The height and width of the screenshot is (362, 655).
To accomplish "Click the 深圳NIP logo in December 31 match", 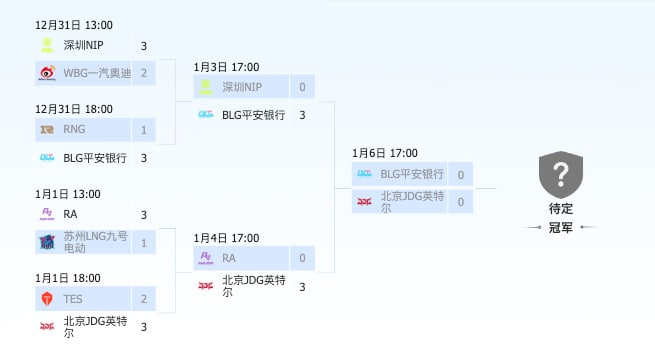I will [x=47, y=45].
